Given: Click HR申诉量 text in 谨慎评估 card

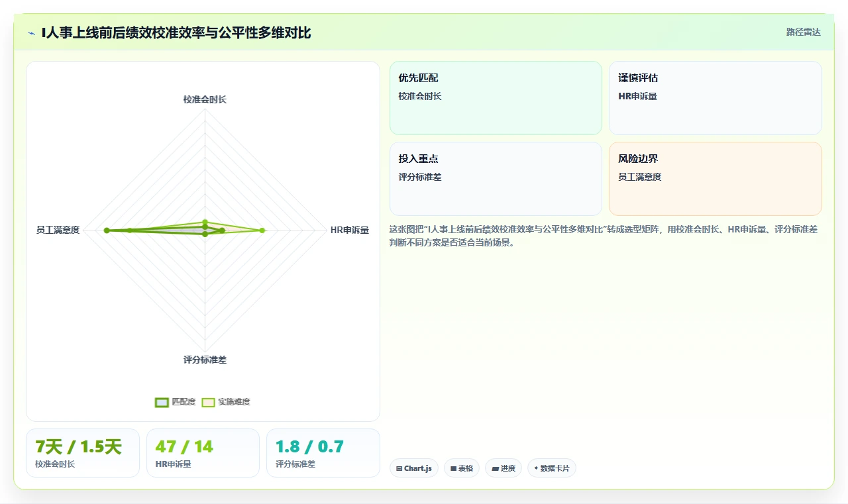Looking at the screenshot, I should [638, 96].
